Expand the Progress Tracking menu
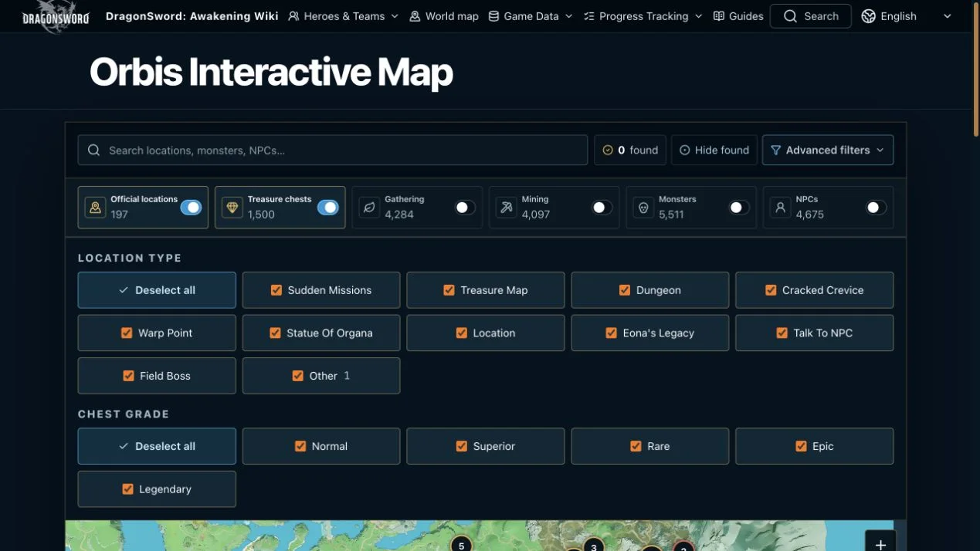Viewport: 980px width, 551px height. coord(643,16)
